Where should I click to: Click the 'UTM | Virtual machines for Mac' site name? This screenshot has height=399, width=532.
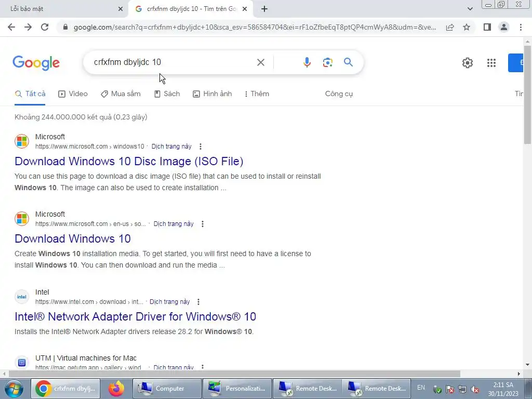(x=86, y=358)
